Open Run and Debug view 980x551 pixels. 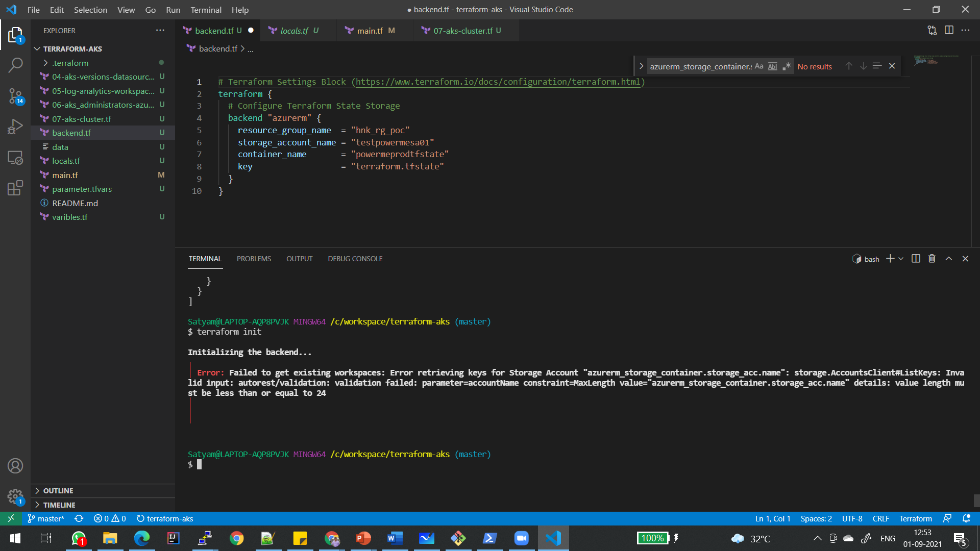click(15, 127)
